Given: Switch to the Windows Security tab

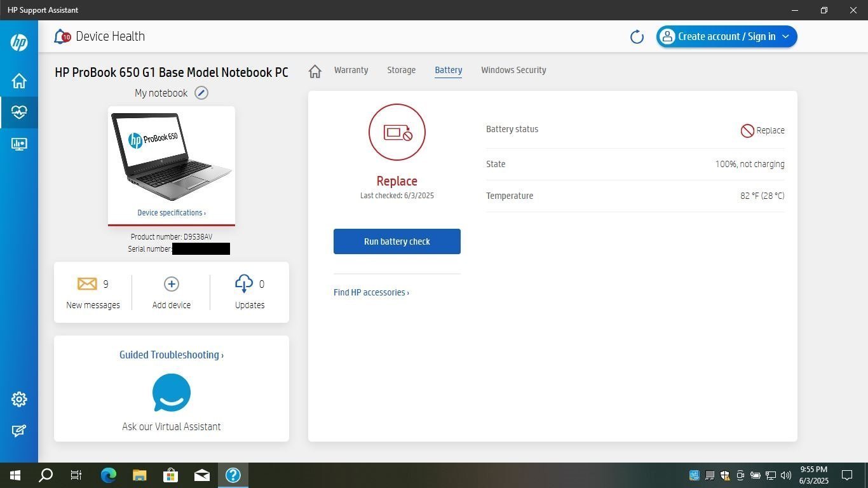Looking at the screenshot, I should [513, 71].
